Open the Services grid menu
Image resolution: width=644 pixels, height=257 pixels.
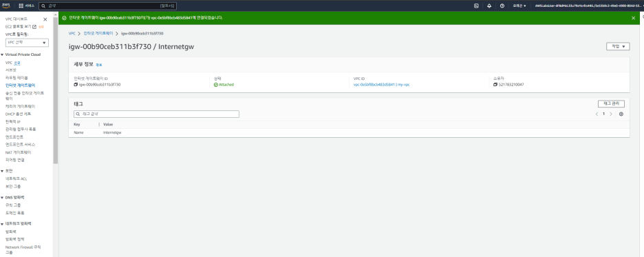(x=27, y=6)
